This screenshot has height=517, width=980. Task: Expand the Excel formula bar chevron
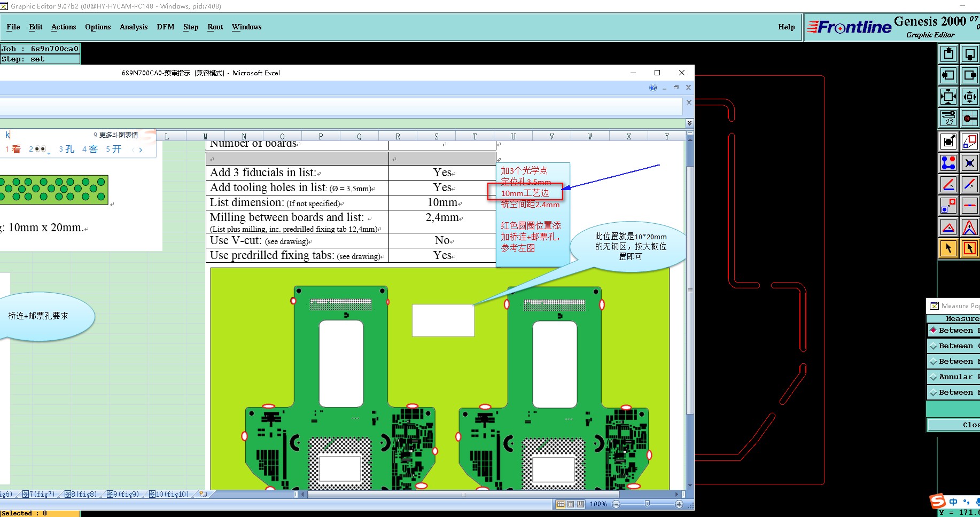click(x=689, y=123)
